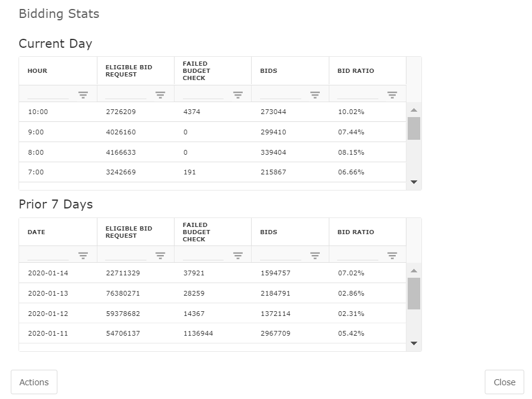
Task: Focus the Date column filter input
Action: tap(48, 256)
